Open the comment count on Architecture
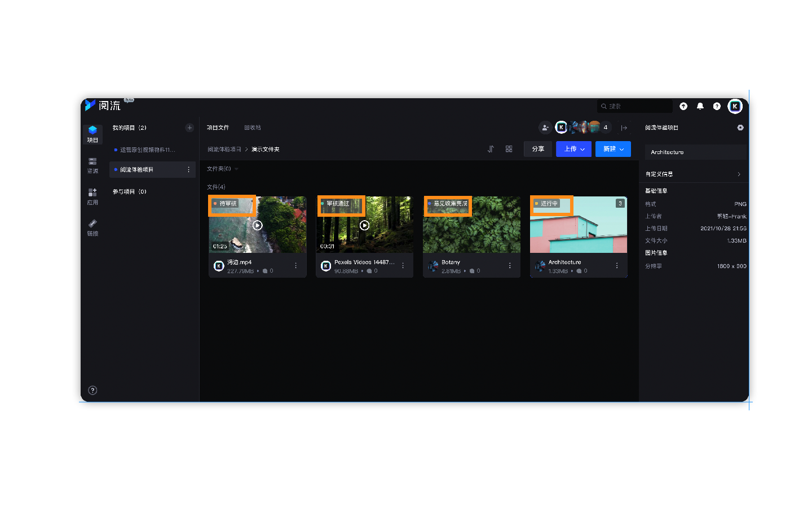The height and width of the screenshot is (508, 812). click(582, 271)
